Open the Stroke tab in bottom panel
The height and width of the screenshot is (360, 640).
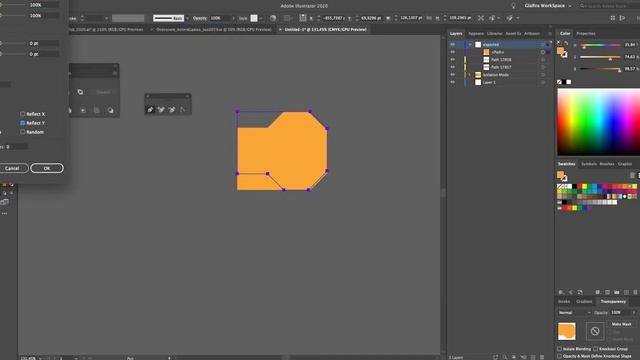click(x=564, y=301)
